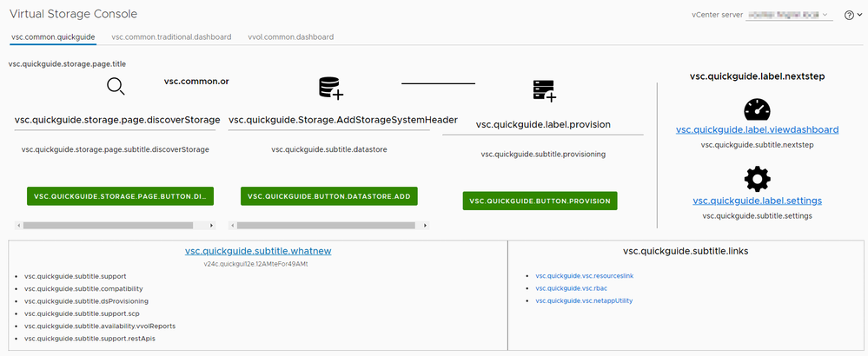Expand the chevron next to the help icon
This screenshot has width=868, height=356.
click(x=859, y=16)
